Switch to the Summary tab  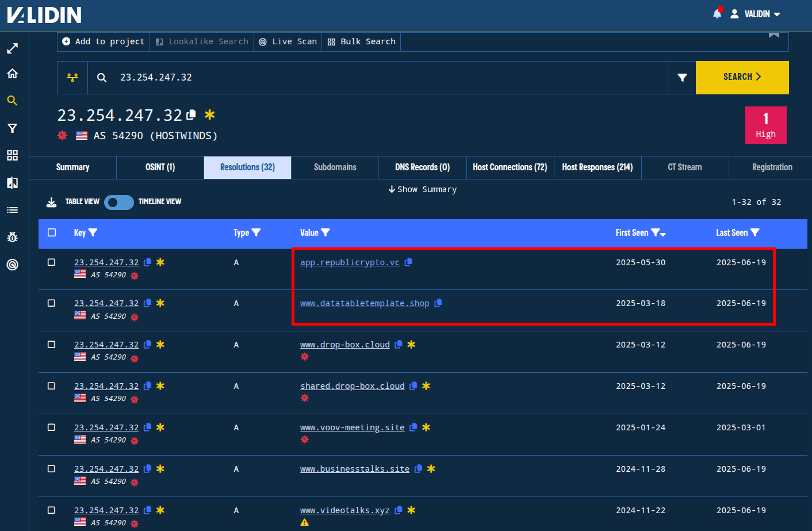pyautogui.click(x=72, y=167)
